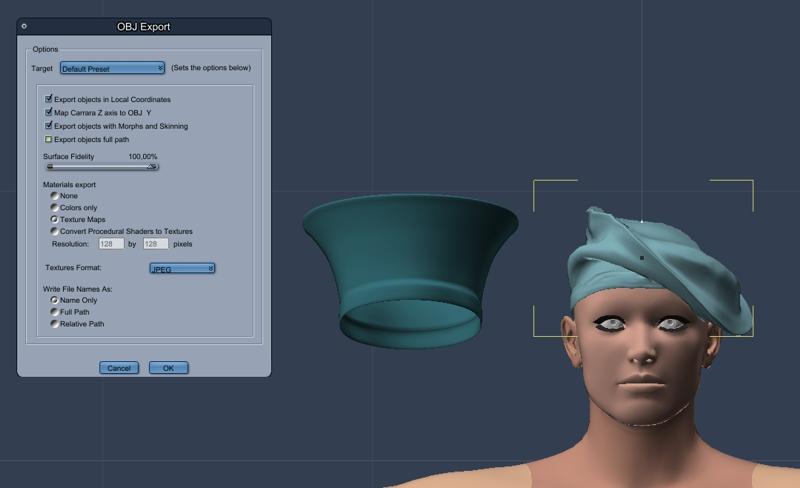The height and width of the screenshot is (488, 800).
Task: Toggle Export objects in Local Coordinates
Action: [48, 99]
